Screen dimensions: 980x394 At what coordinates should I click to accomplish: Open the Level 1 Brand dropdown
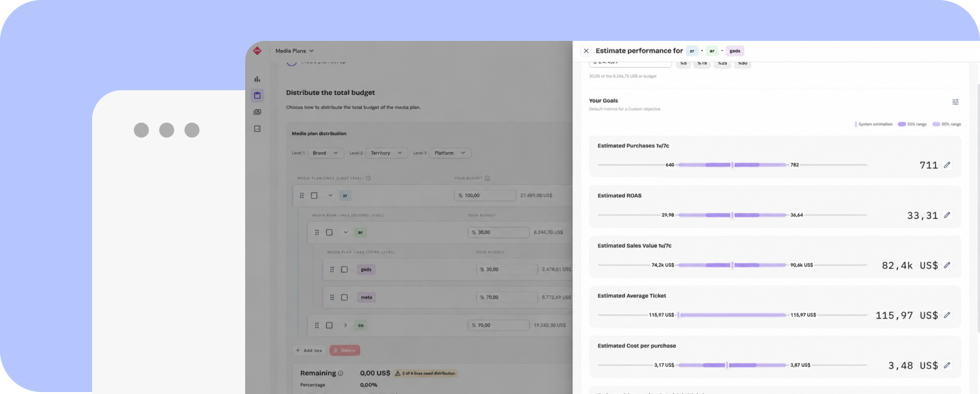tap(326, 153)
